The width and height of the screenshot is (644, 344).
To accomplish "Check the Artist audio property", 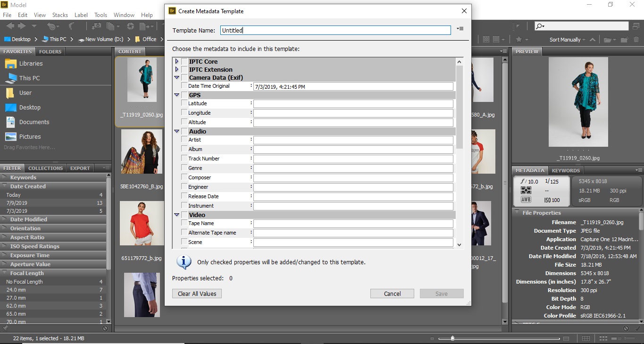I will coord(184,139).
